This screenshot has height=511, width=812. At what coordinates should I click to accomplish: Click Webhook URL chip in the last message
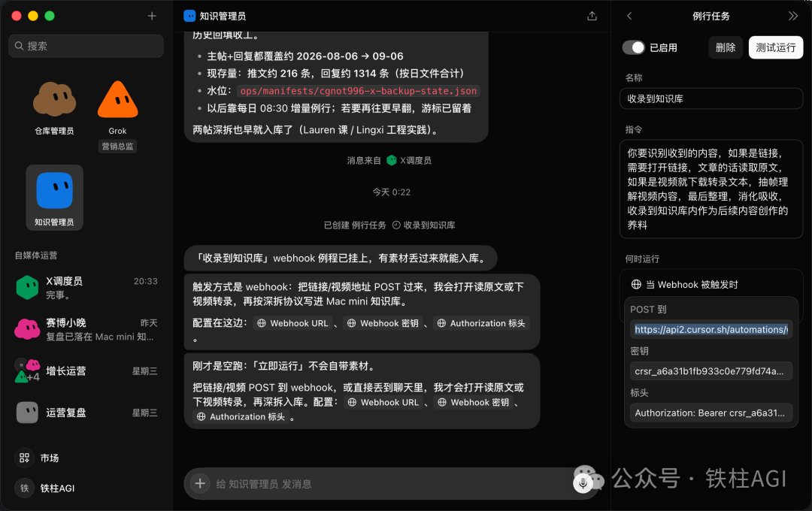tap(383, 402)
